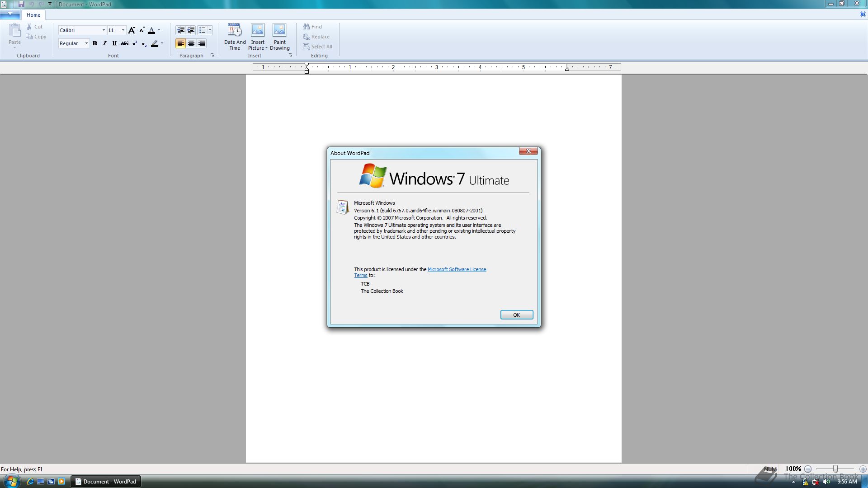Open the Microsoft Software License link
This screenshot has height=488, width=868.
click(457, 269)
